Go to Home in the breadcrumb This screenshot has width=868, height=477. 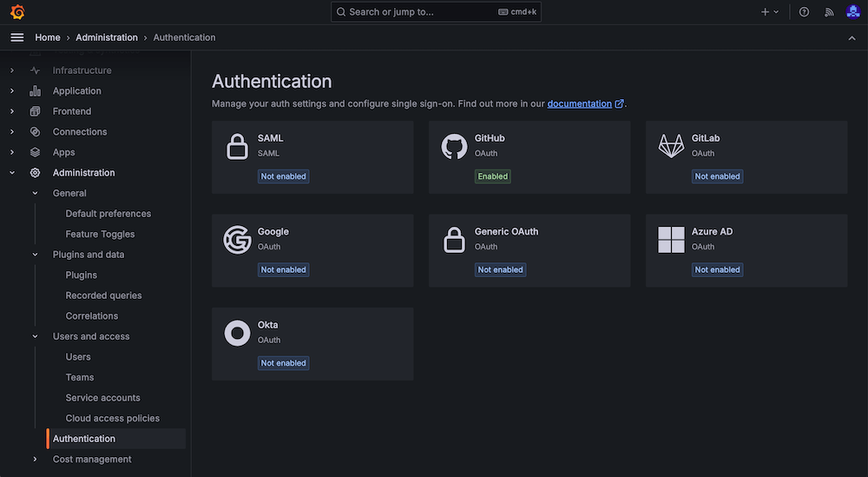click(48, 37)
